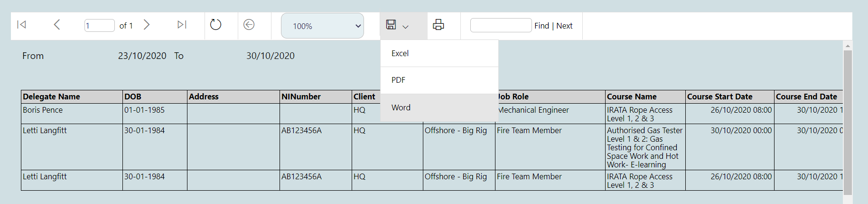Click the Delegate Name column header
Screen dimensions: 868x204
(51, 97)
